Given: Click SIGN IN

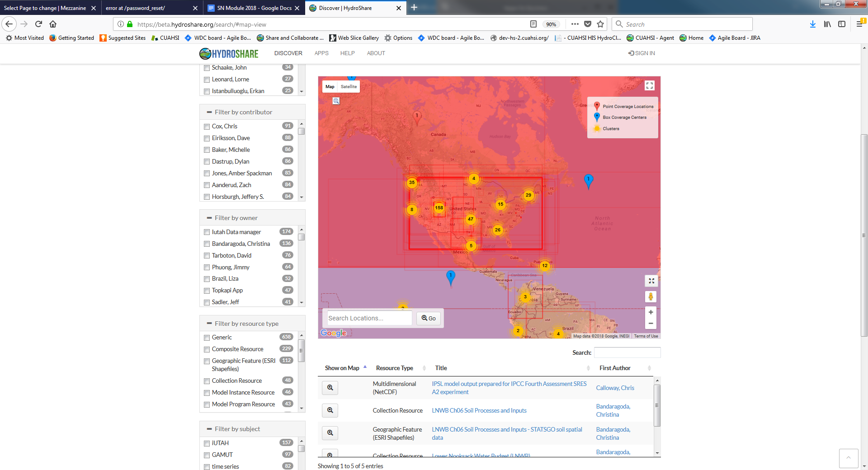Looking at the screenshot, I should [642, 53].
